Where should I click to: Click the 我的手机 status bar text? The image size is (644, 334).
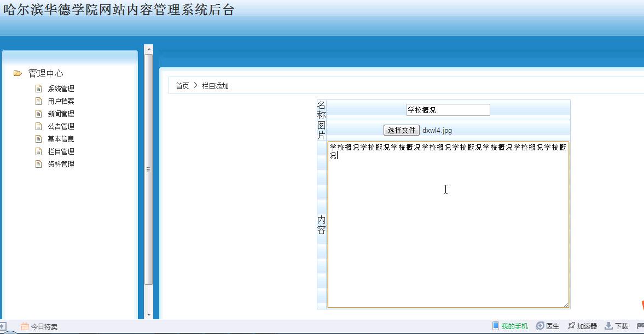515,326
